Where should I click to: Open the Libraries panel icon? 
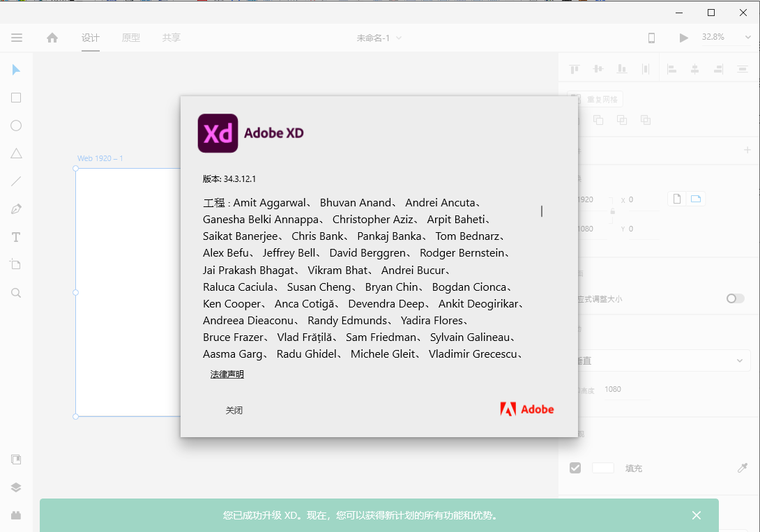click(16, 459)
